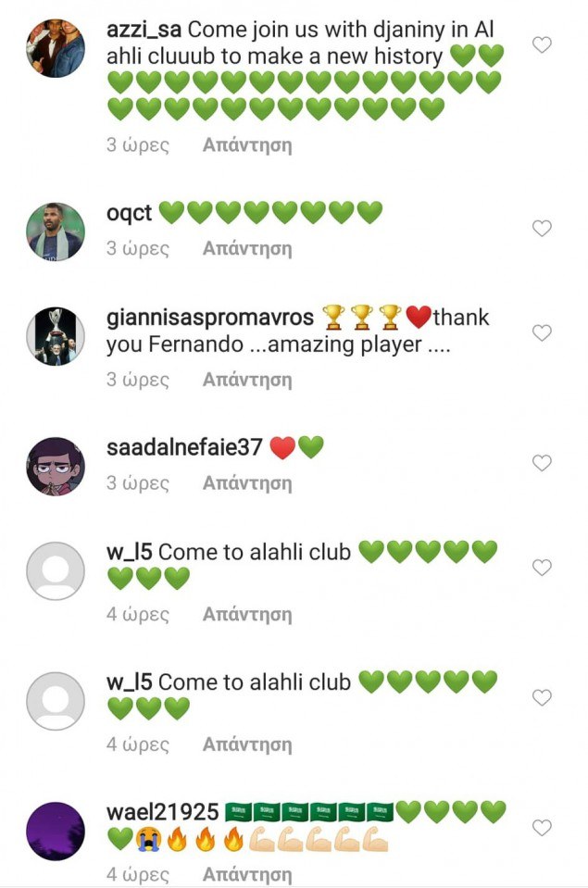The height and width of the screenshot is (888, 588).
Task: Like giannisaspromavros's "thank you Fernando" comment
Action: (542, 332)
